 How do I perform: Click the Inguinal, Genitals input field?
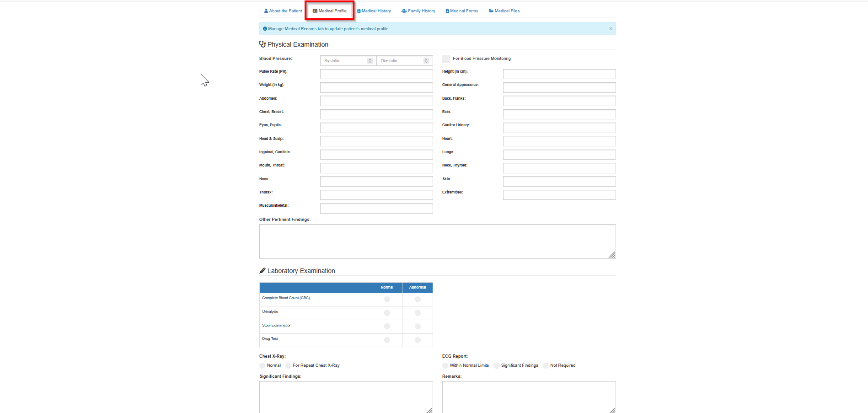[x=376, y=155]
